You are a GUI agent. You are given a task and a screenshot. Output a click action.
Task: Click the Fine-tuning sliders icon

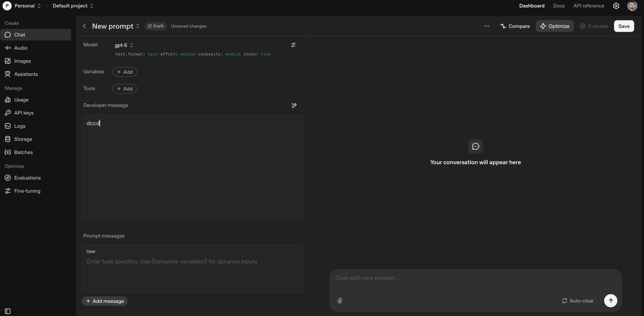pyautogui.click(x=8, y=191)
